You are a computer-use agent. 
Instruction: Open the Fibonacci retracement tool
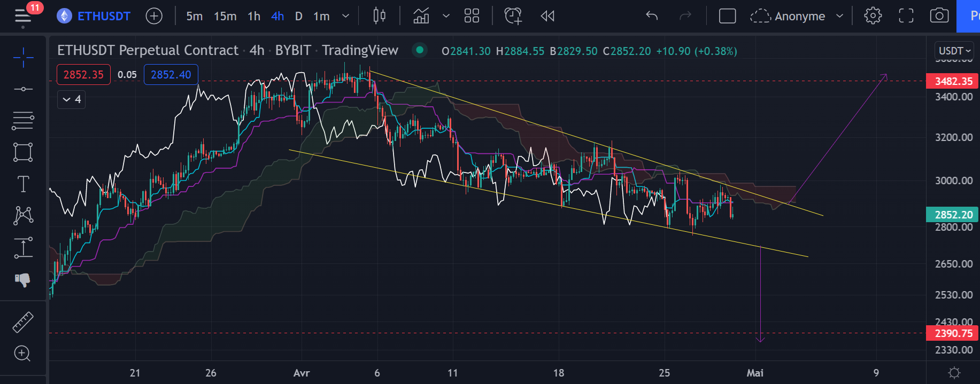tap(23, 121)
